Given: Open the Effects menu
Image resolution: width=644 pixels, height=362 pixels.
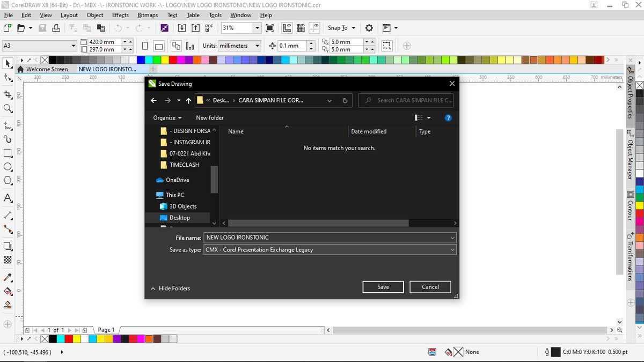Looking at the screenshot, I should click(x=120, y=15).
